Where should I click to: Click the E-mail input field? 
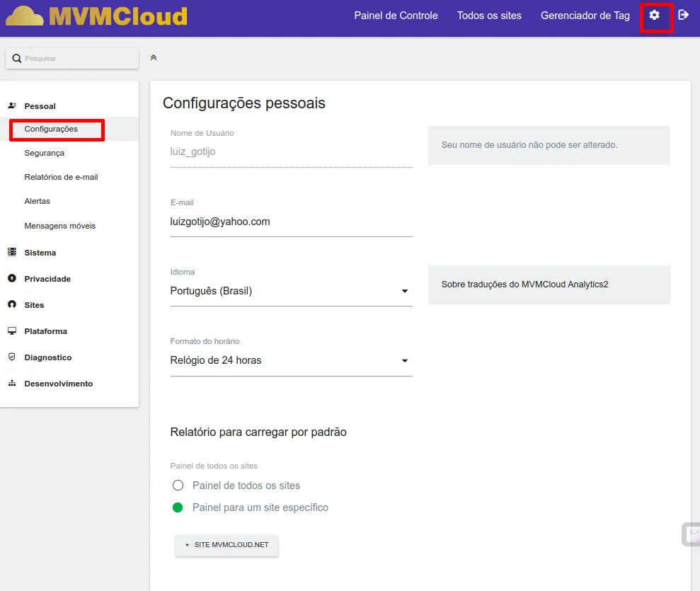coord(291,222)
